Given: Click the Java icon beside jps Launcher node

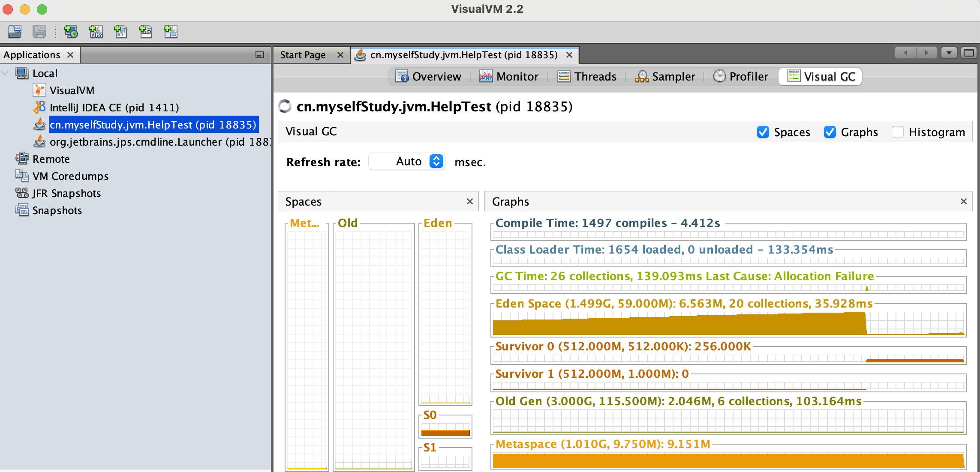Looking at the screenshot, I should tap(39, 142).
